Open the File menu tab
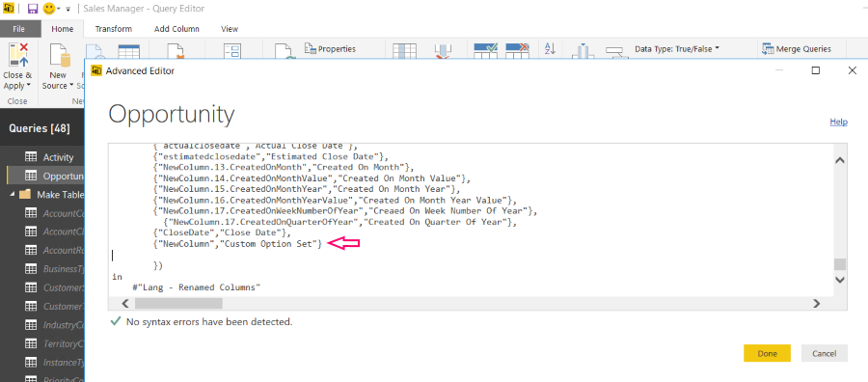Image resolution: width=868 pixels, height=382 pixels. (x=19, y=29)
